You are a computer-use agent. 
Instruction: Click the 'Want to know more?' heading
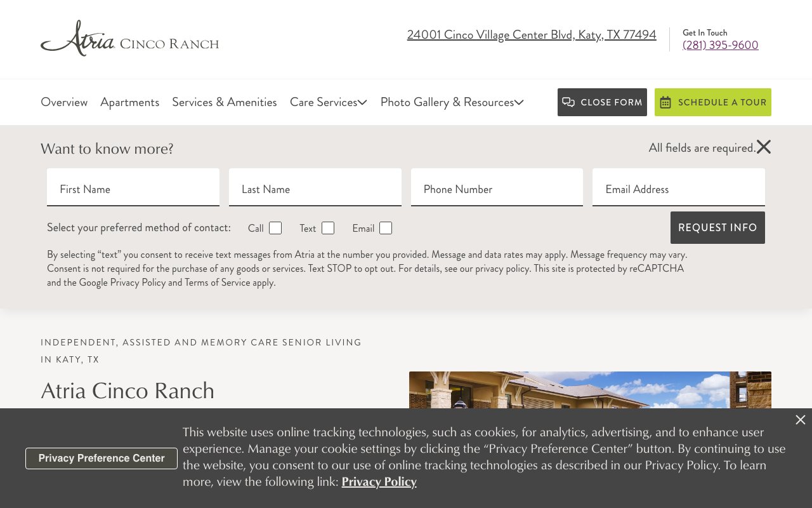click(107, 149)
